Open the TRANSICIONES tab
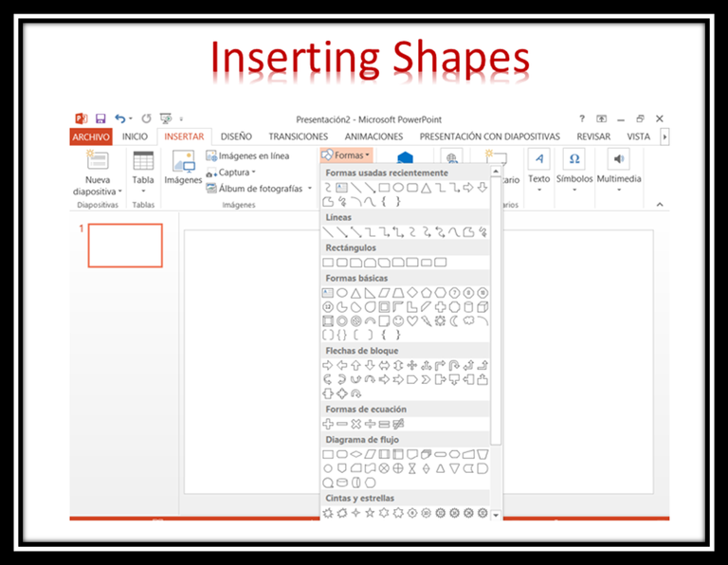This screenshot has width=728, height=565. [298, 137]
